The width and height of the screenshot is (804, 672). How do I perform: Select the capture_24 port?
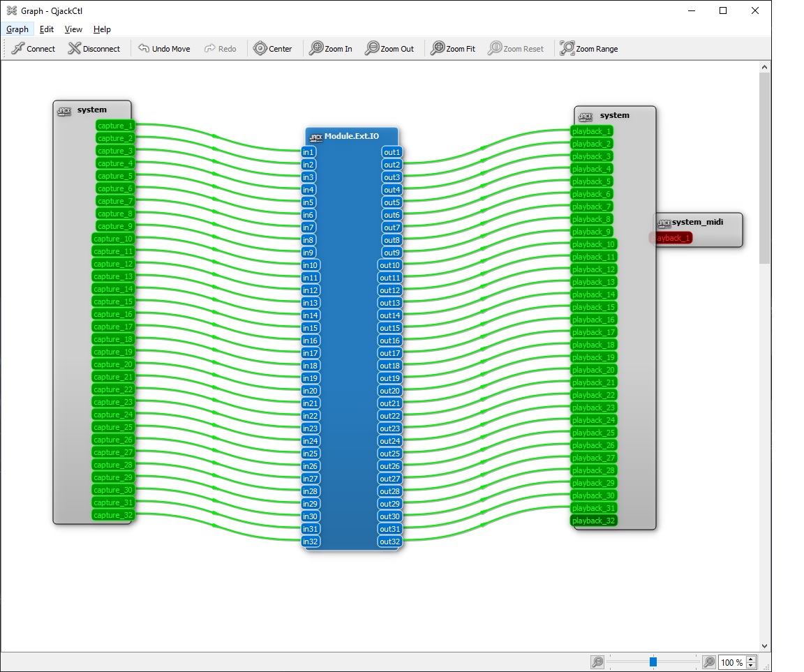pos(113,415)
